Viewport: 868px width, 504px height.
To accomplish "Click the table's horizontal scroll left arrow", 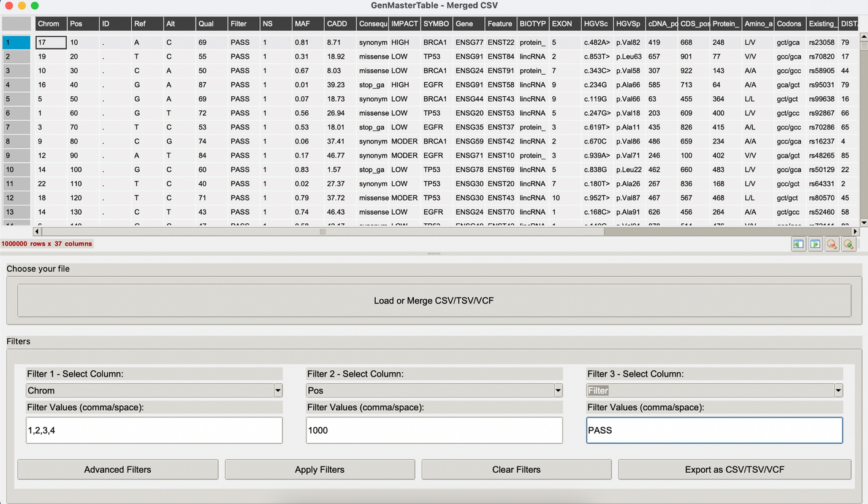I will coord(37,232).
